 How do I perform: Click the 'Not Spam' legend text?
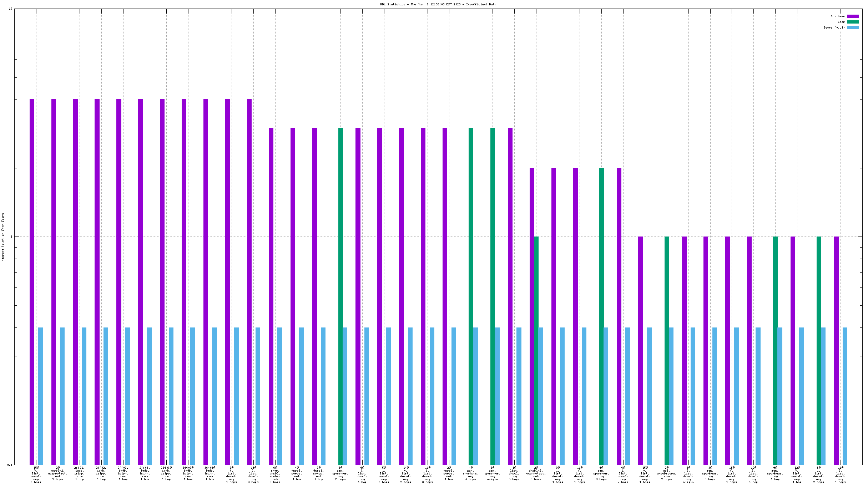(x=838, y=16)
